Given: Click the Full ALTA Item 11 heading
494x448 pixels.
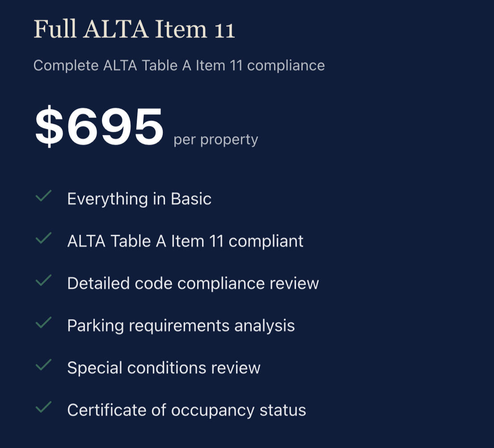Looking at the screenshot, I should 134,30.
